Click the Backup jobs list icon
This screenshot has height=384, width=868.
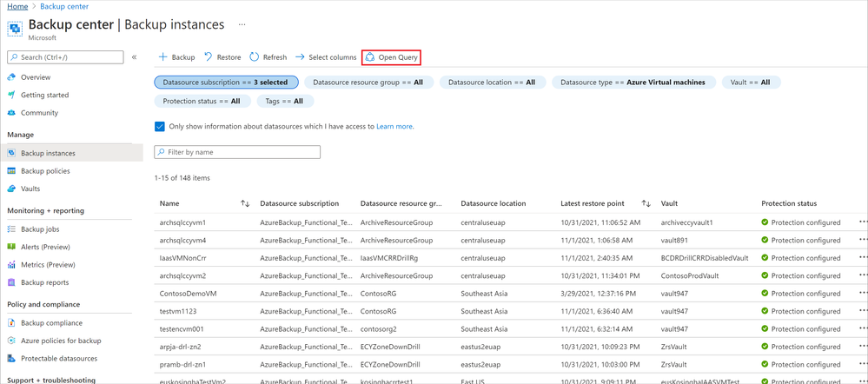(x=11, y=229)
